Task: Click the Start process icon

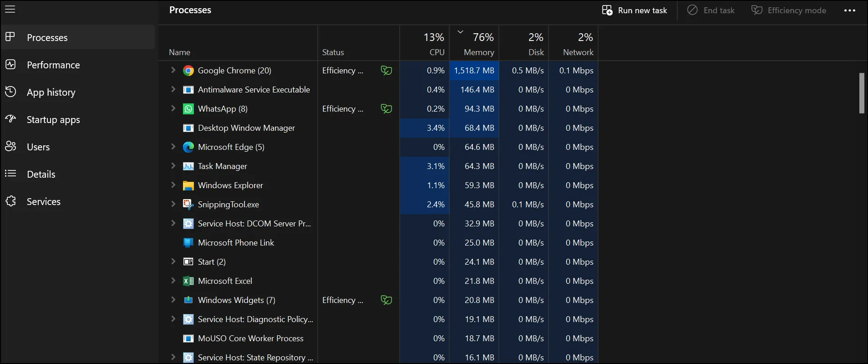Action: [188, 262]
